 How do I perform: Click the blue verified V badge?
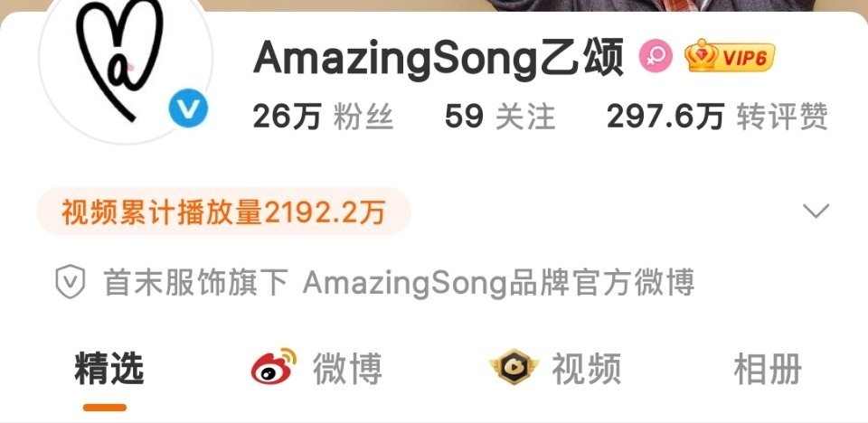click(x=188, y=108)
